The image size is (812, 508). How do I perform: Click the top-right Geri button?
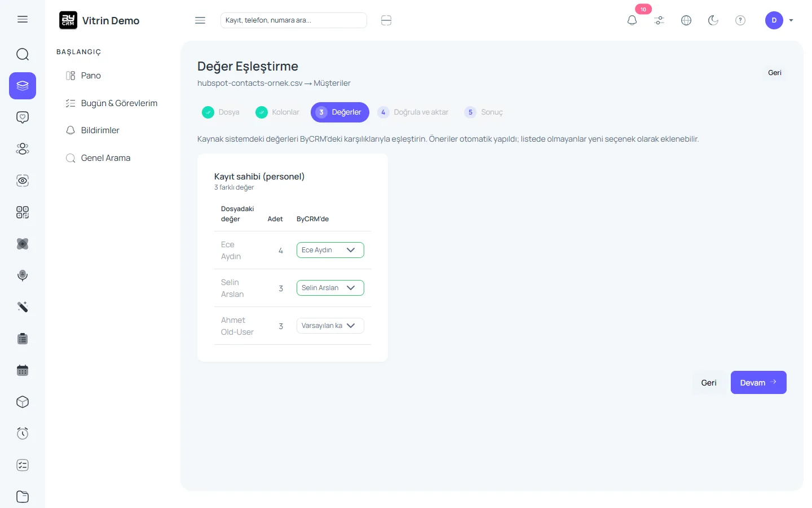(x=775, y=73)
